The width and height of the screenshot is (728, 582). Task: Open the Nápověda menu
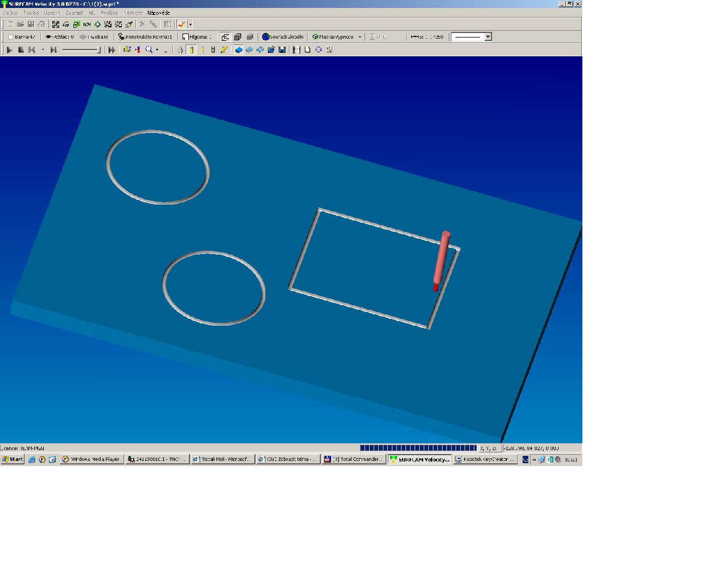[158, 13]
